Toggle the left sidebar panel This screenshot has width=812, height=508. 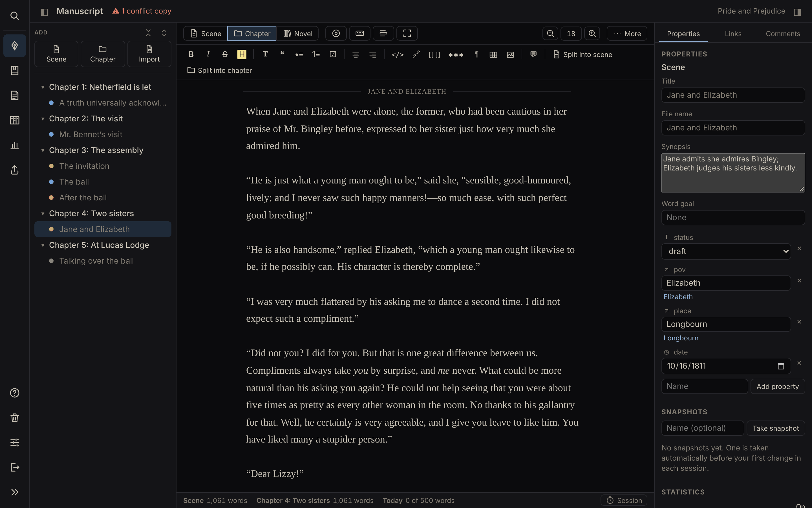point(44,12)
